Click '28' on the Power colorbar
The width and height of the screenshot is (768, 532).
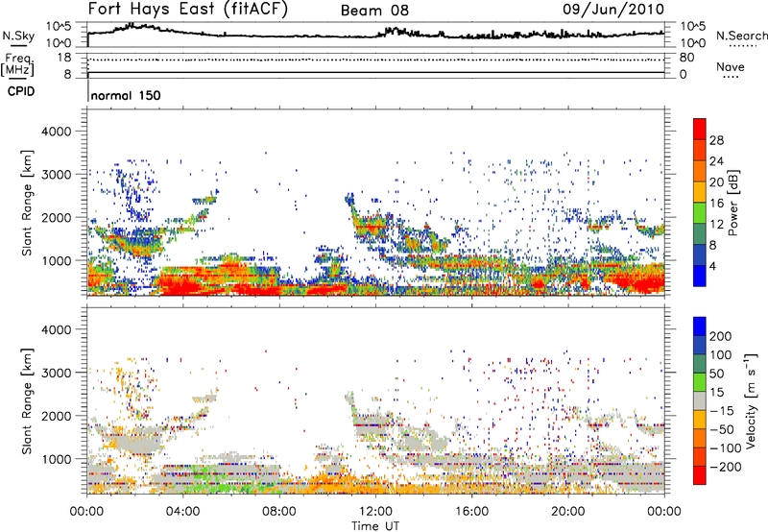point(716,140)
